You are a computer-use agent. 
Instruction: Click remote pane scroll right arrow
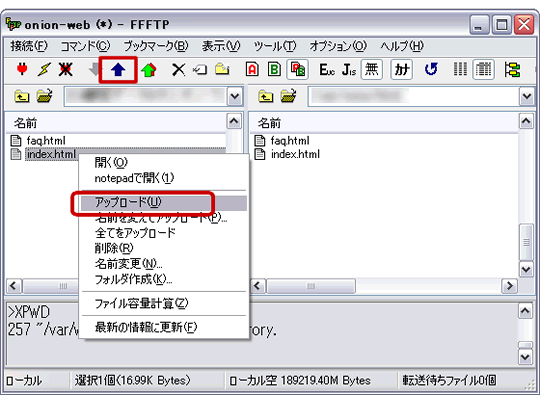pyautogui.click(x=510, y=286)
